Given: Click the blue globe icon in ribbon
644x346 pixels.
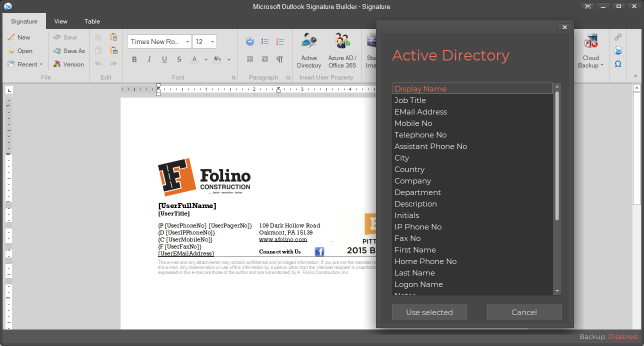Looking at the screenshot, I should (618, 50).
